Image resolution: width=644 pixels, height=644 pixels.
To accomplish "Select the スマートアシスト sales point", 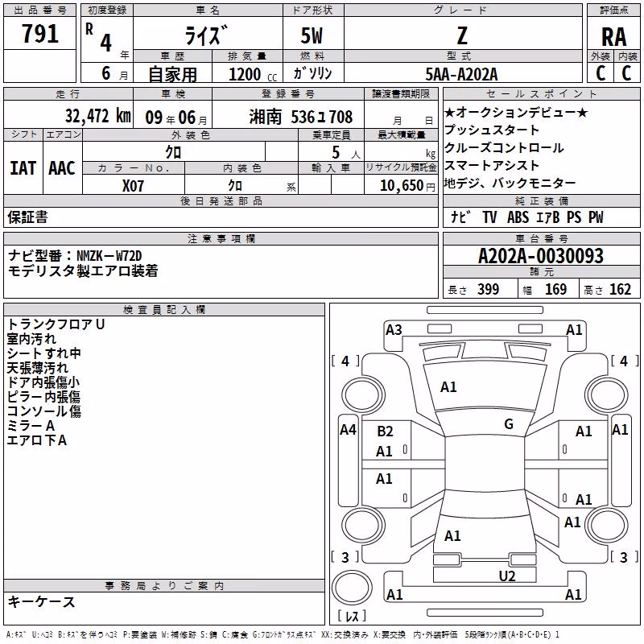I will (x=492, y=165).
